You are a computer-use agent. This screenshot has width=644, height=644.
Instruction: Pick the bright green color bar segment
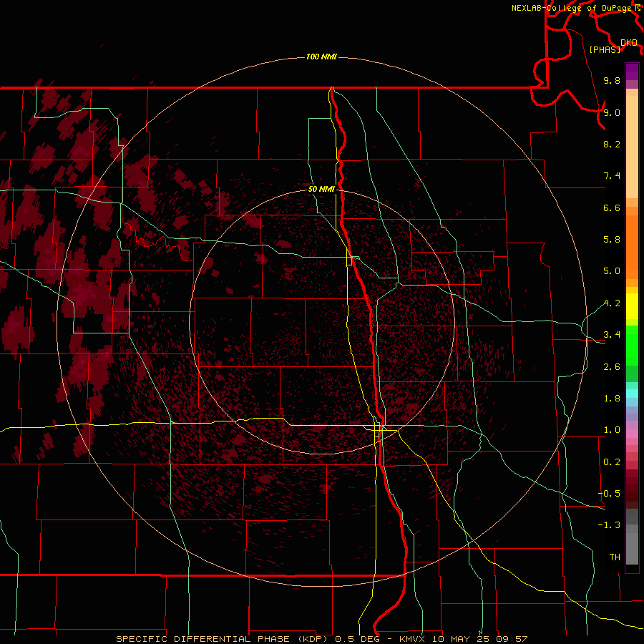pos(632,345)
